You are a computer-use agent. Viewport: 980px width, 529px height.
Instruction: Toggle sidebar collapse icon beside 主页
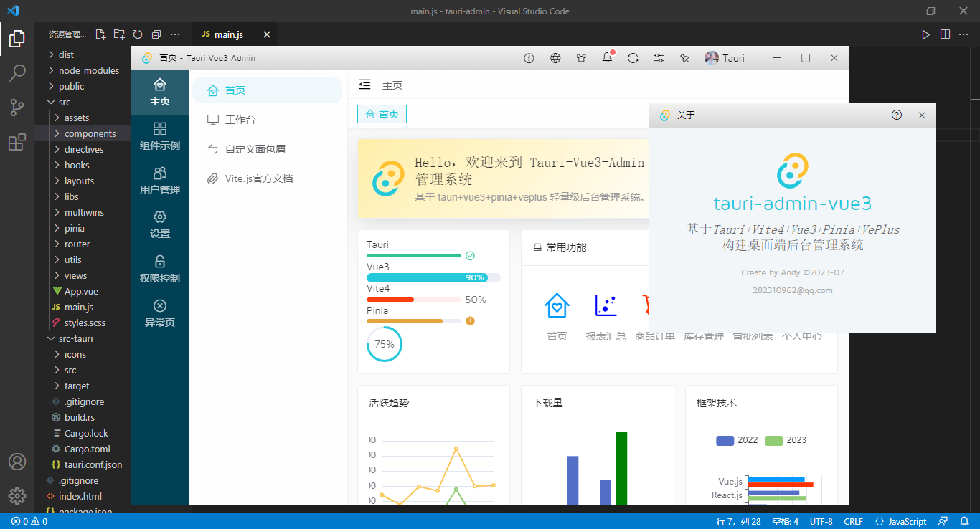(364, 85)
